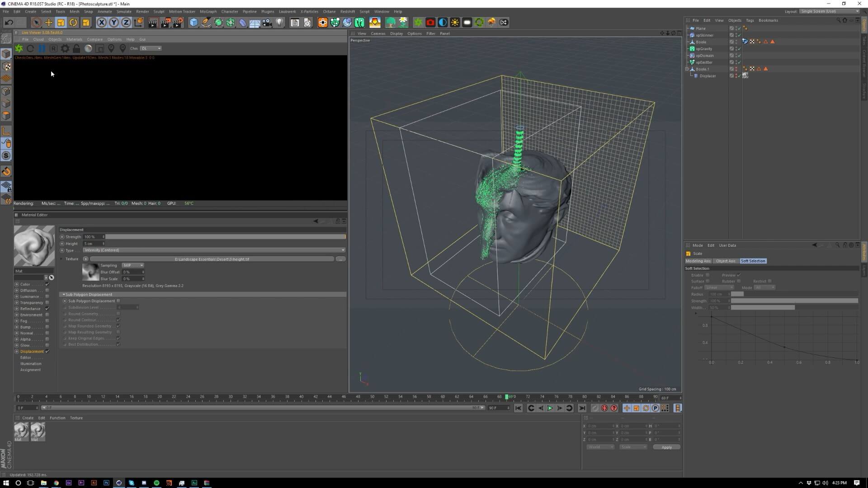Open Octane Live Viewer settings gear

pos(65,48)
